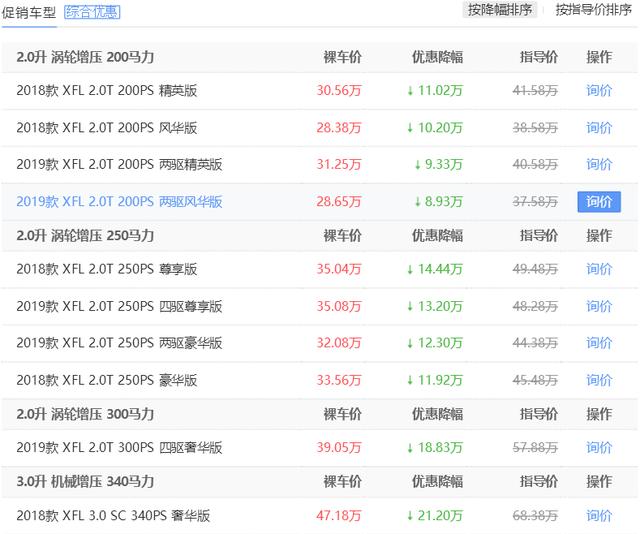
Task: Click the 18.83万 discount amount
Action: [x=435, y=448]
